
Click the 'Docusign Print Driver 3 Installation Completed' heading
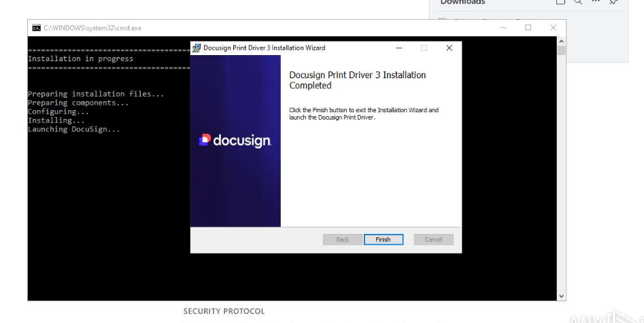[357, 80]
